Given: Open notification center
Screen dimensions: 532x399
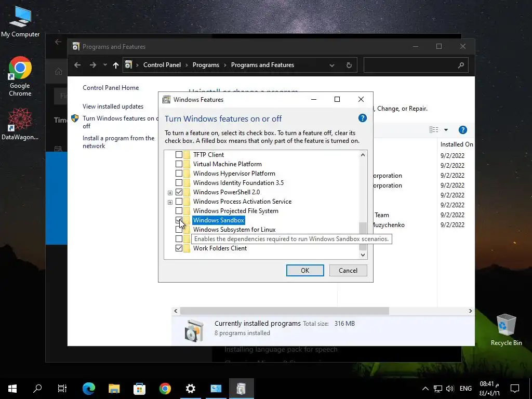Looking at the screenshot, I should point(515,389).
